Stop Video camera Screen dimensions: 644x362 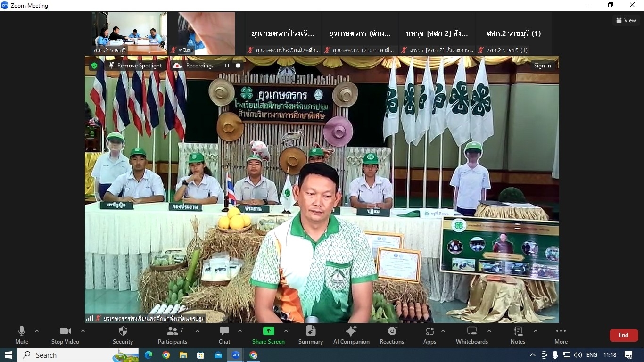65,335
